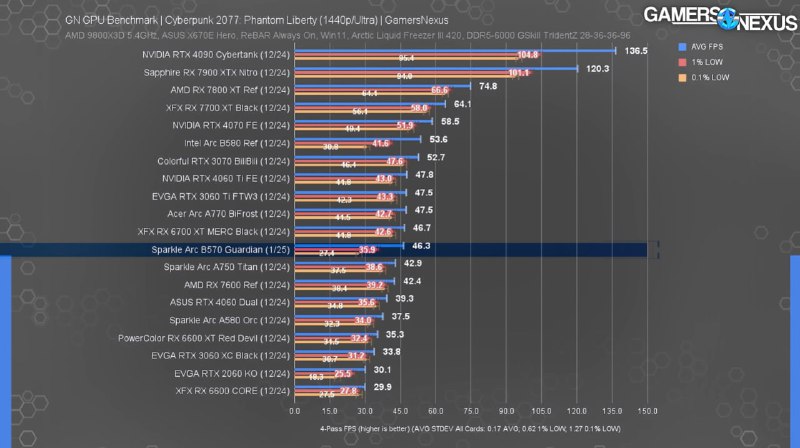Image resolution: width=800 pixels, height=448 pixels.
Task: Click the orange 0.1% LOW legend swatch
Action: 682,78
